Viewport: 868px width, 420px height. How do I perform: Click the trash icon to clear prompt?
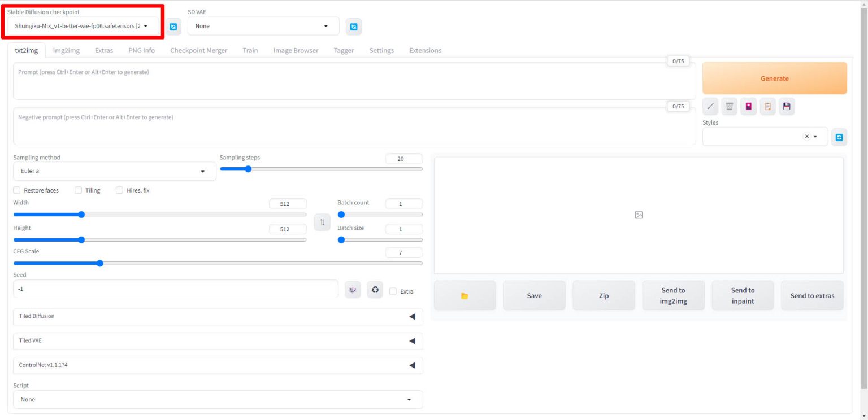pyautogui.click(x=729, y=106)
